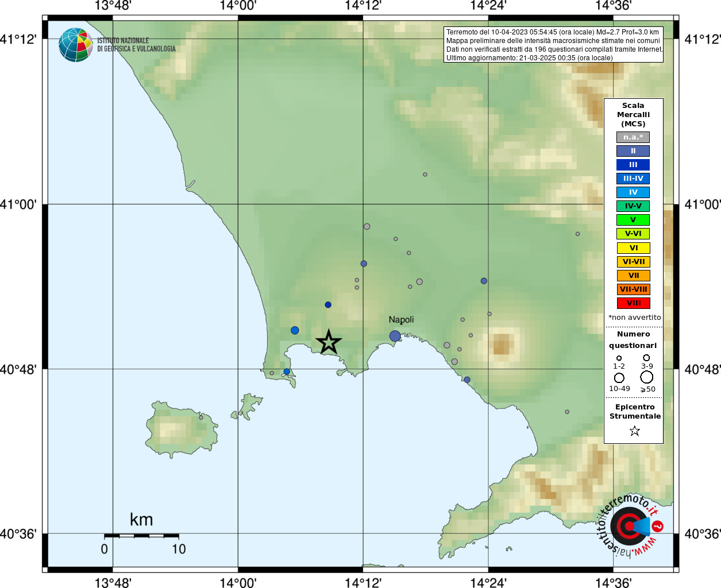Image resolution: width=721 pixels, height=588 pixels.
Task: Click the orange VII legend swatch
Action: (x=634, y=276)
